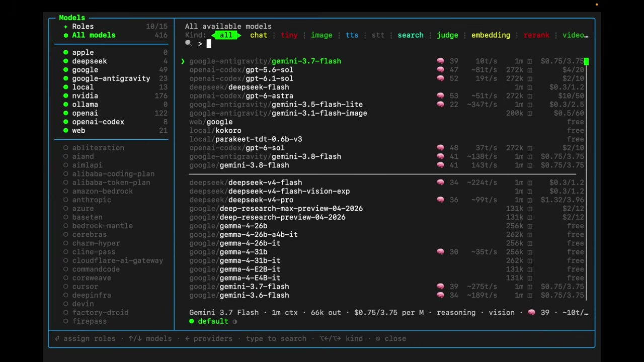Select google/deep-research-max-preview-04-2026 row
644x362 pixels.
pyautogui.click(x=386, y=209)
